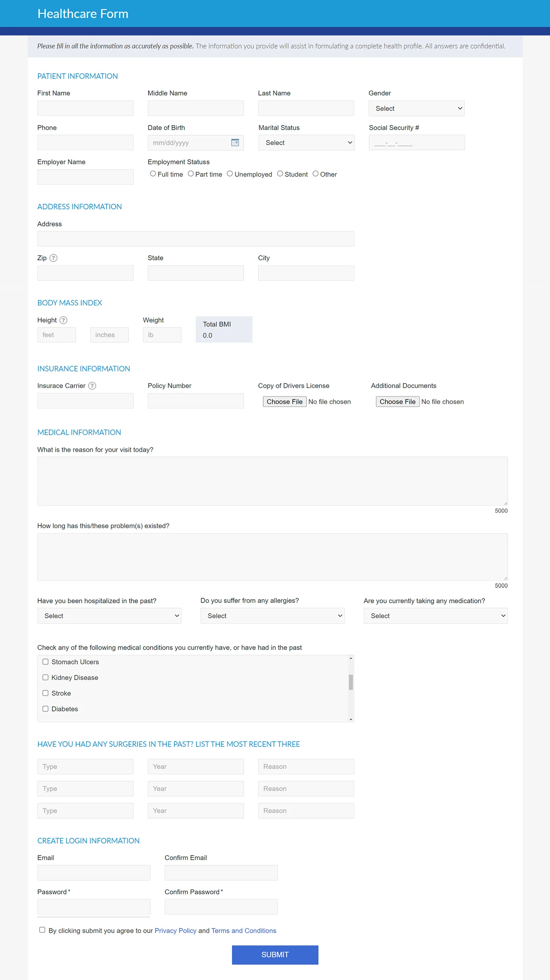The image size is (550, 980).
Task: Click the Height help question mark icon
Action: [63, 320]
